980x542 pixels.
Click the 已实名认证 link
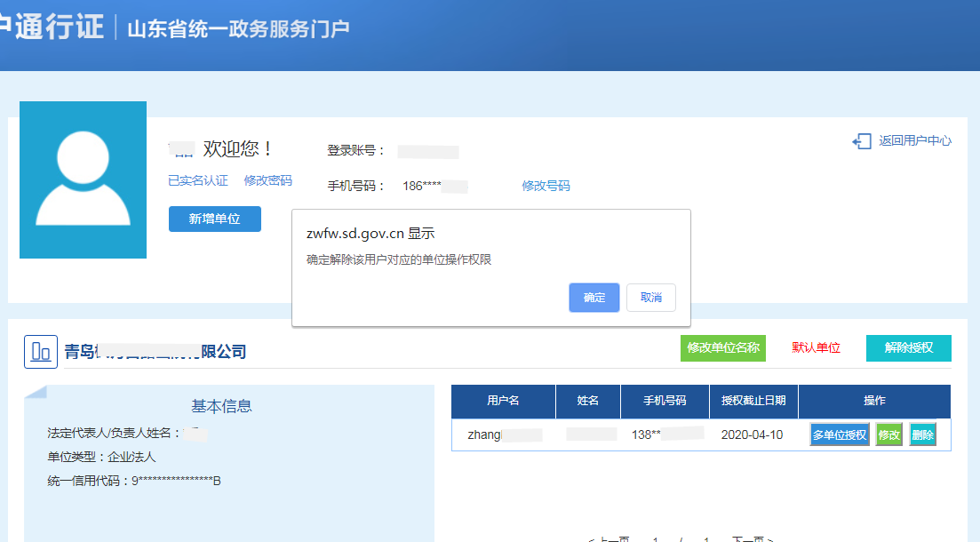[198, 180]
